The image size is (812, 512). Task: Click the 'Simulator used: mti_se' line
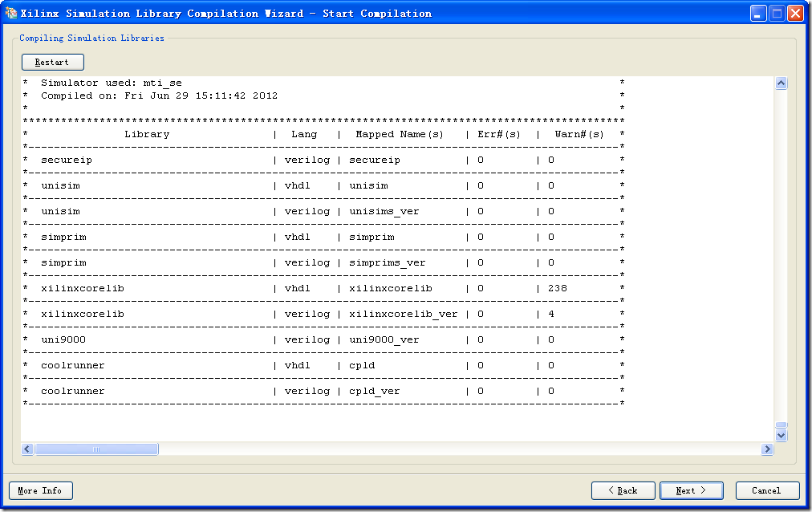111,83
